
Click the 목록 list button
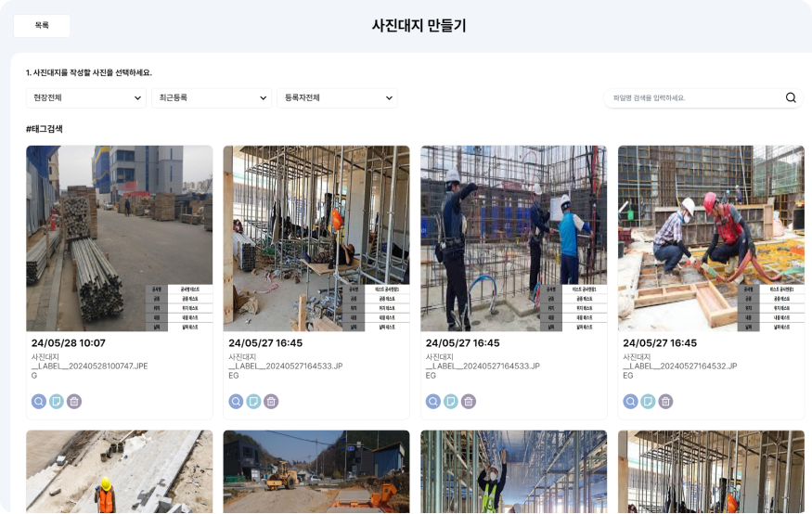coord(42,25)
